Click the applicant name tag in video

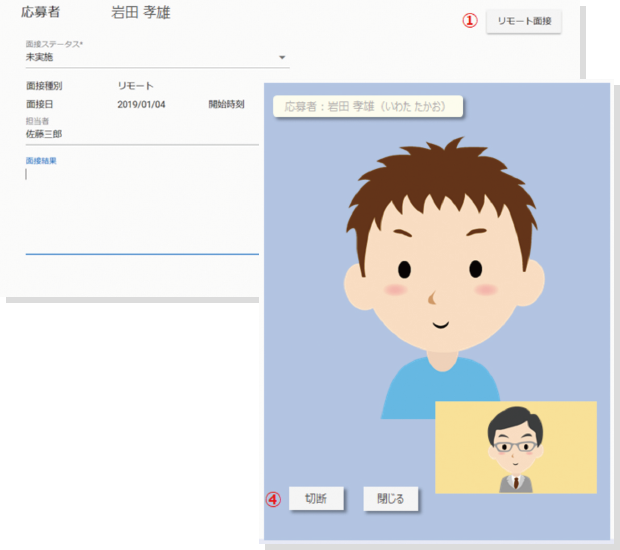click(368, 106)
